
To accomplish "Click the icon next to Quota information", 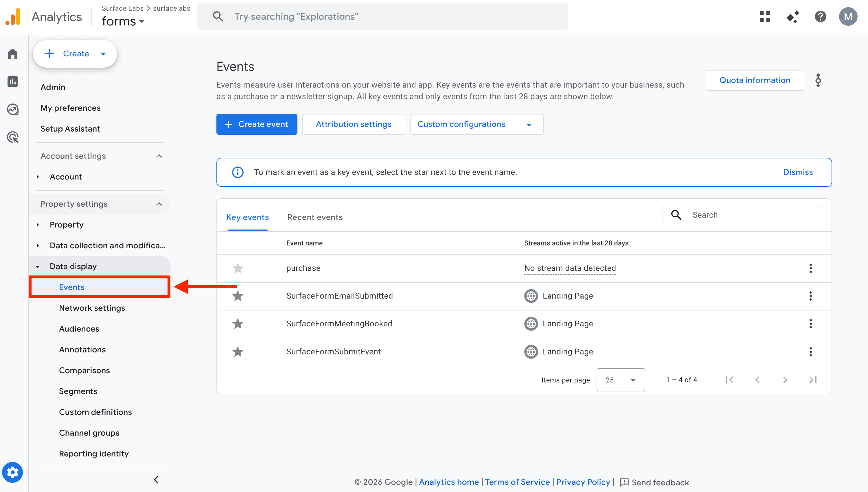I will pyautogui.click(x=818, y=80).
